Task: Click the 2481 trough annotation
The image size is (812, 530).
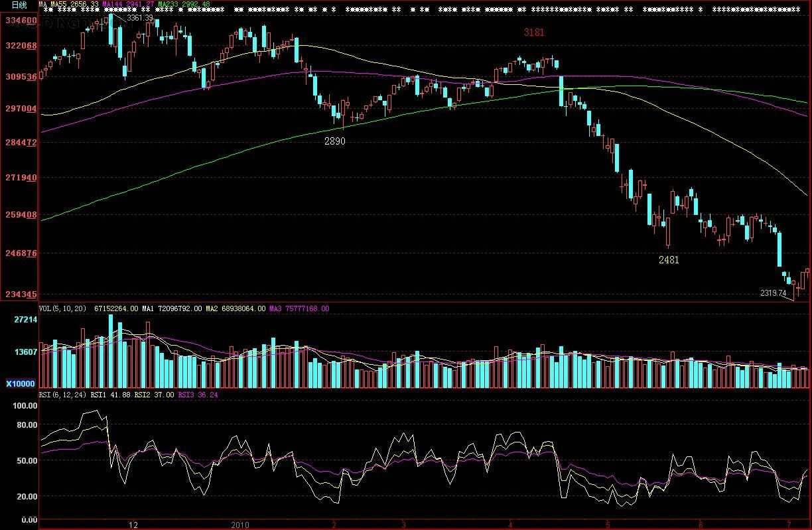Action: pos(669,260)
